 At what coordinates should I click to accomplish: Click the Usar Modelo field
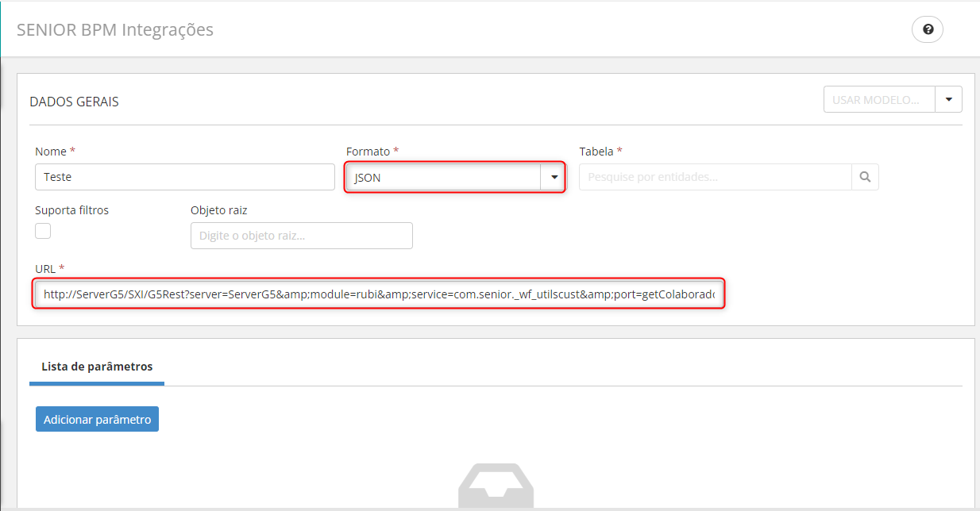coord(879,100)
